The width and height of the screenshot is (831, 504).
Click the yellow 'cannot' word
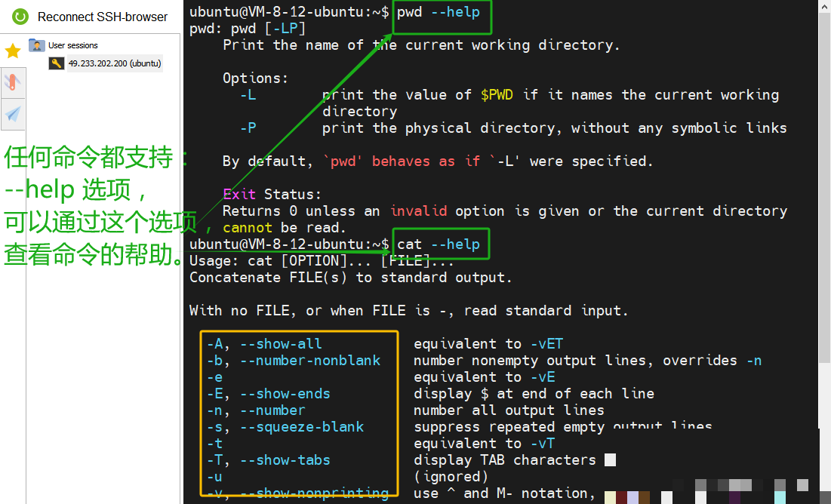coord(248,228)
